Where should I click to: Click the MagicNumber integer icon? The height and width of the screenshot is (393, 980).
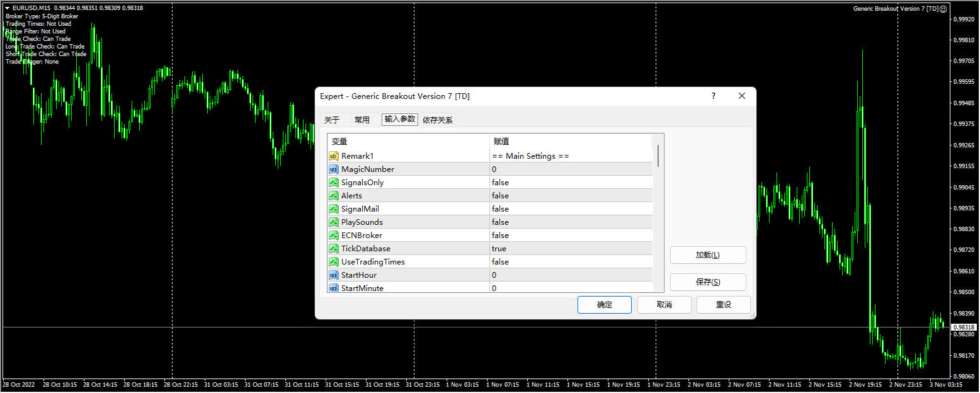click(334, 169)
